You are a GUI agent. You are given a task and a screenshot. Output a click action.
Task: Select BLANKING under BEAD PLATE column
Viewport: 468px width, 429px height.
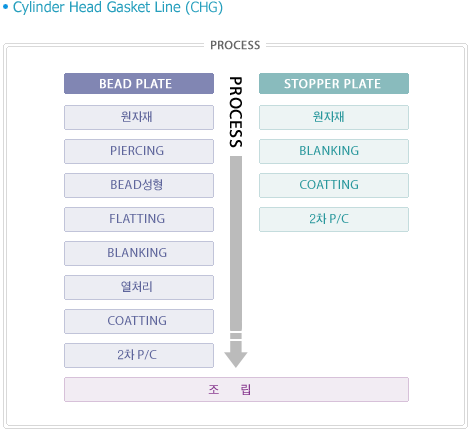[139, 253]
